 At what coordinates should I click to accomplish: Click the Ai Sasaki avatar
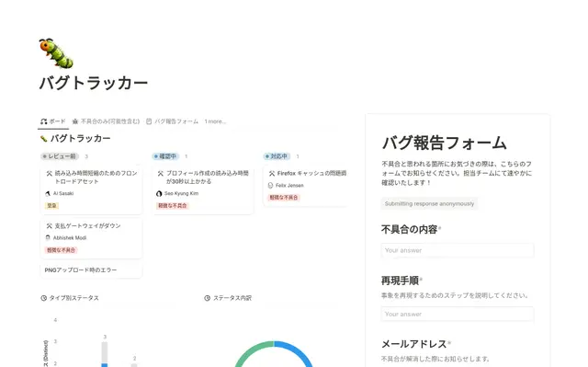[x=48, y=194]
